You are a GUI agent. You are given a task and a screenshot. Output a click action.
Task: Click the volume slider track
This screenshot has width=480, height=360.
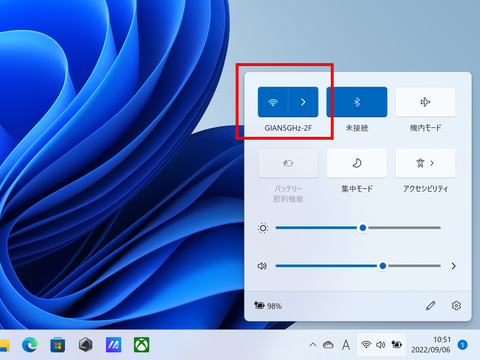(x=358, y=266)
